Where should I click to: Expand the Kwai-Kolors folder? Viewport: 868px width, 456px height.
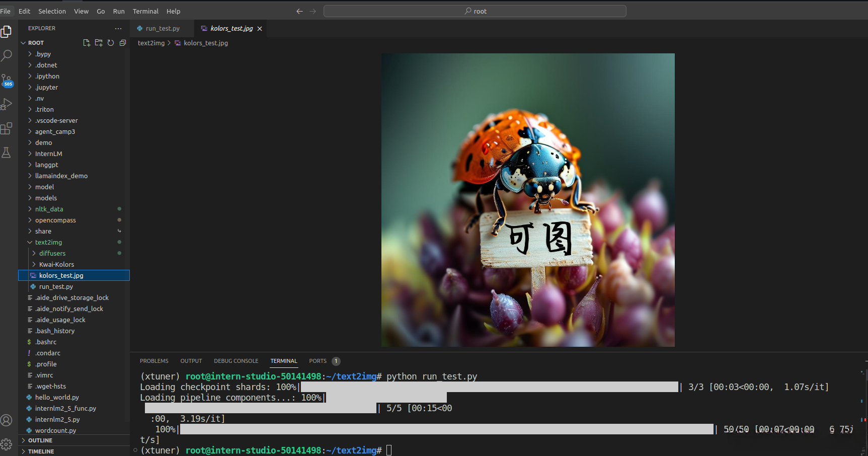pyautogui.click(x=74, y=264)
